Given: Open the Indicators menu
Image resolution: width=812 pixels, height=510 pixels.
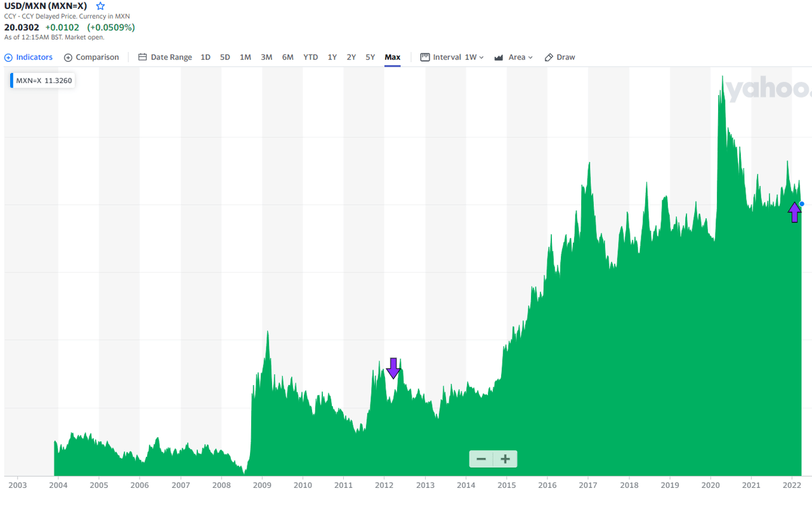Looking at the screenshot, I should point(29,57).
